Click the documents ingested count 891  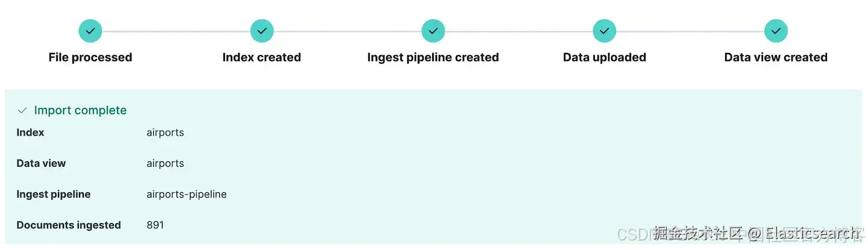[155, 225]
